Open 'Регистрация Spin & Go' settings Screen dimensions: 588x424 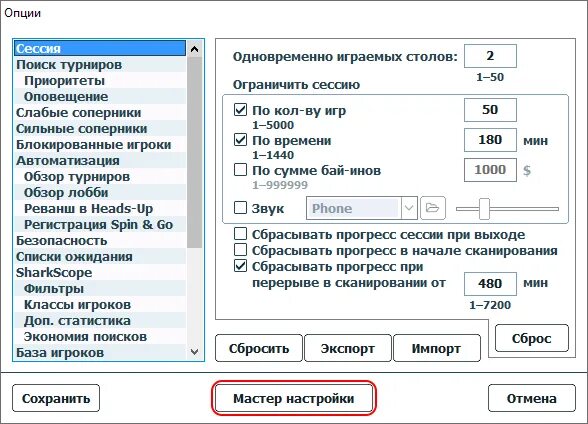click(x=100, y=225)
